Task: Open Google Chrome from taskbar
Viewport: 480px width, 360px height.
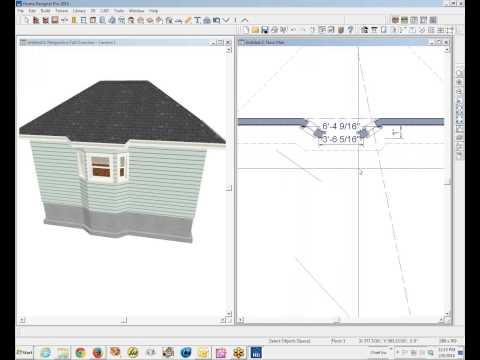Action: click(80, 353)
